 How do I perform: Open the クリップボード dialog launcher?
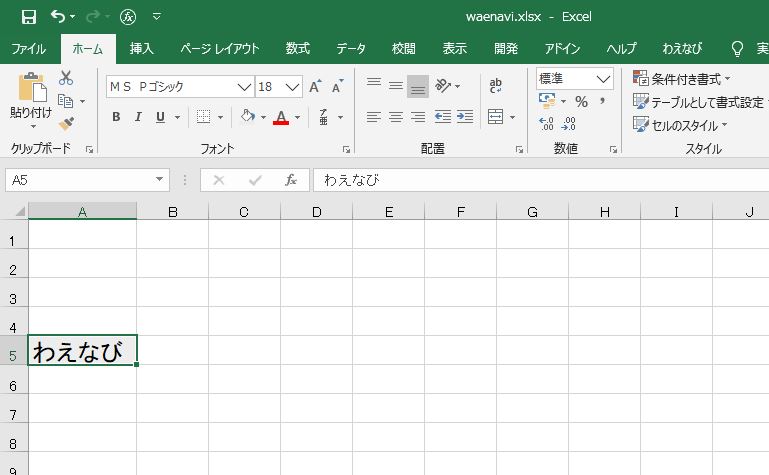tap(89, 150)
